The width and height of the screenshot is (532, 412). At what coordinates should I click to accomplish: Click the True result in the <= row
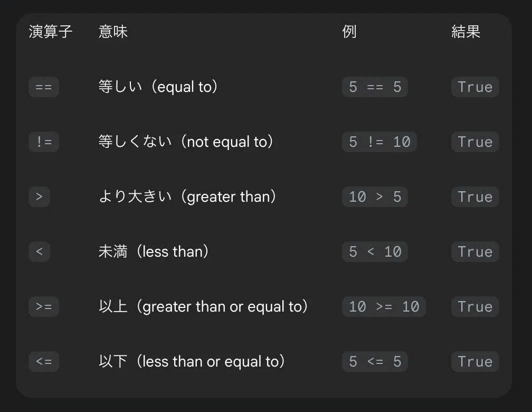click(475, 361)
